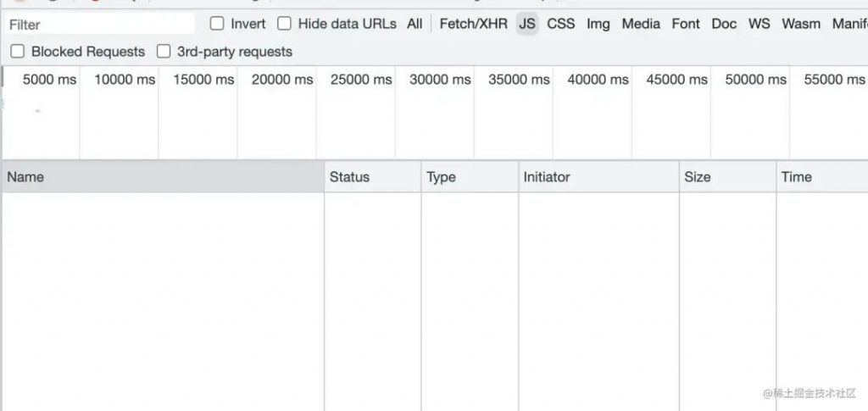Image resolution: width=868 pixels, height=411 pixels.
Task: Filter requests by Fetch/XHR
Action: pyautogui.click(x=473, y=24)
